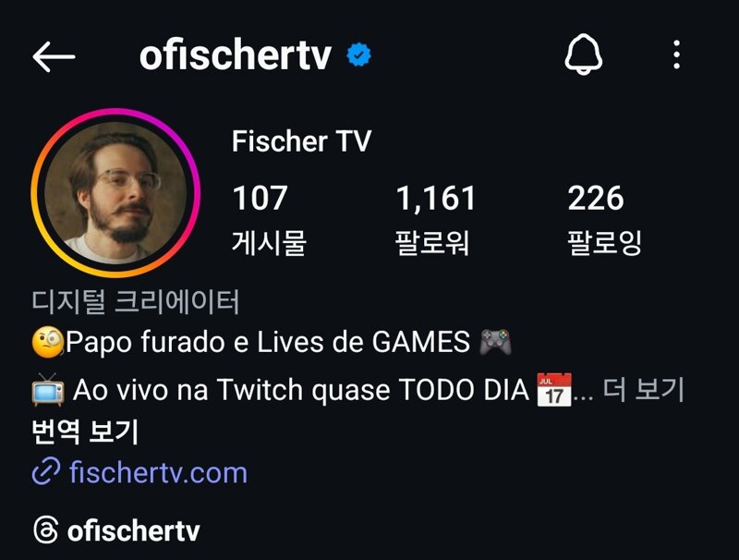739x560 pixels.
Task: Click the chain link icon
Action: click(46, 471)
